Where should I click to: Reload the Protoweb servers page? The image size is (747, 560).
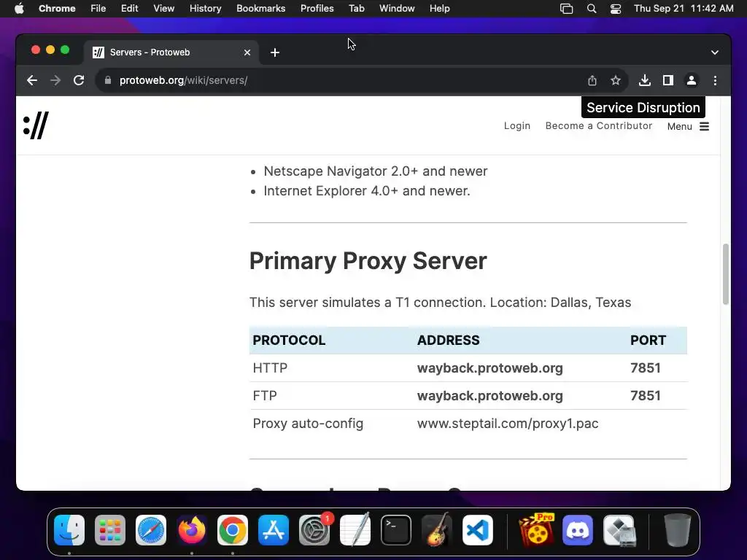pyautogui.click(x=79, y=80)
